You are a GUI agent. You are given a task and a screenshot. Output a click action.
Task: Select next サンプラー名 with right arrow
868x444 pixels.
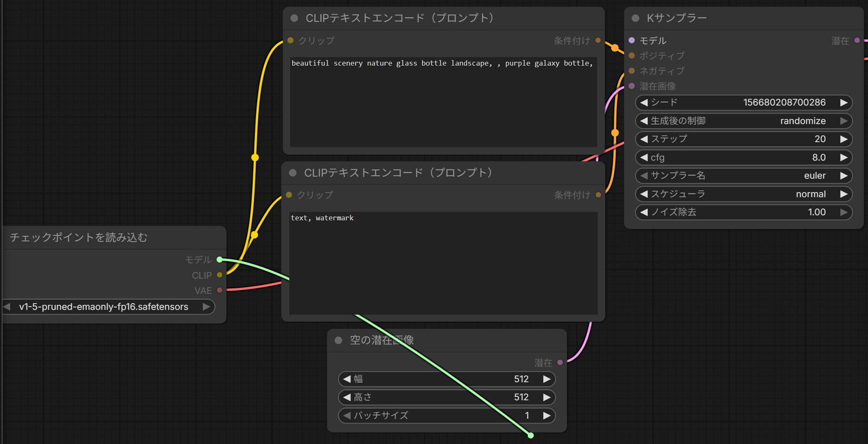tap(844, 176)
